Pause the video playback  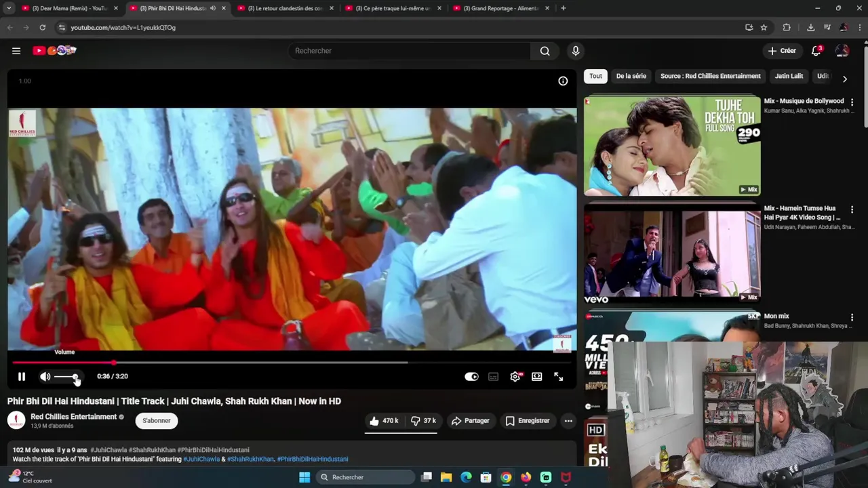(22, 377)
